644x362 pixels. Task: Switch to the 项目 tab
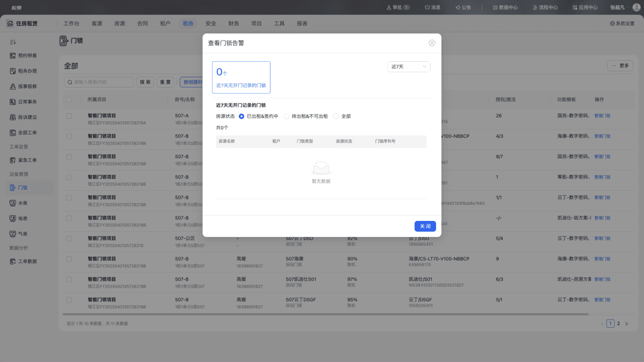pyautogui.click(x=256, y=24)
